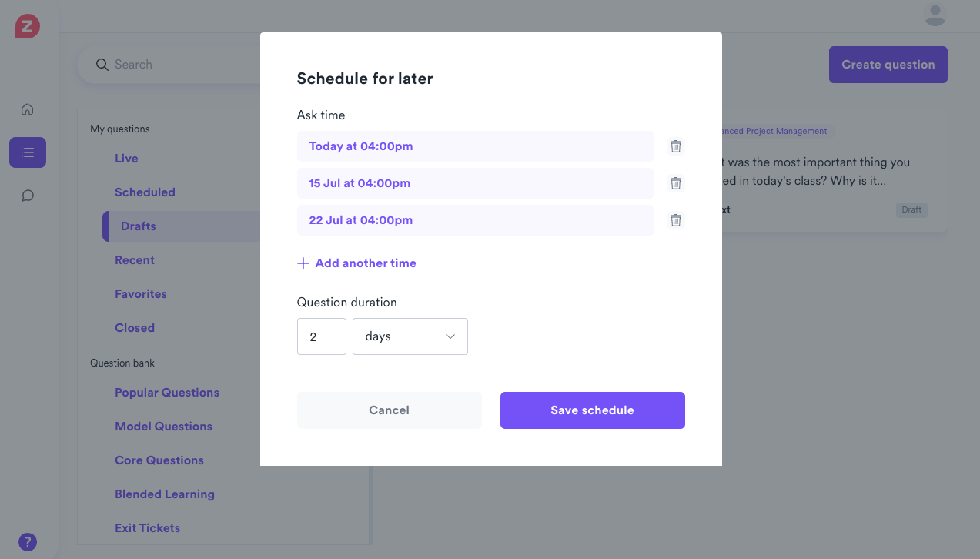Click trash icon for 15 Jul time

pyautogui.click(x=675, y=183)
